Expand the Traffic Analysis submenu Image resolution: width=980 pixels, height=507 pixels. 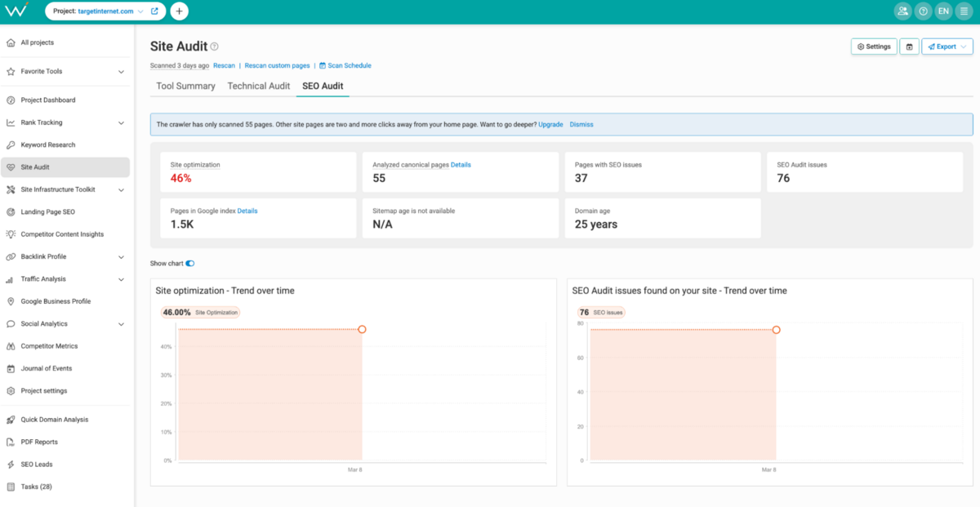[121, 279]
